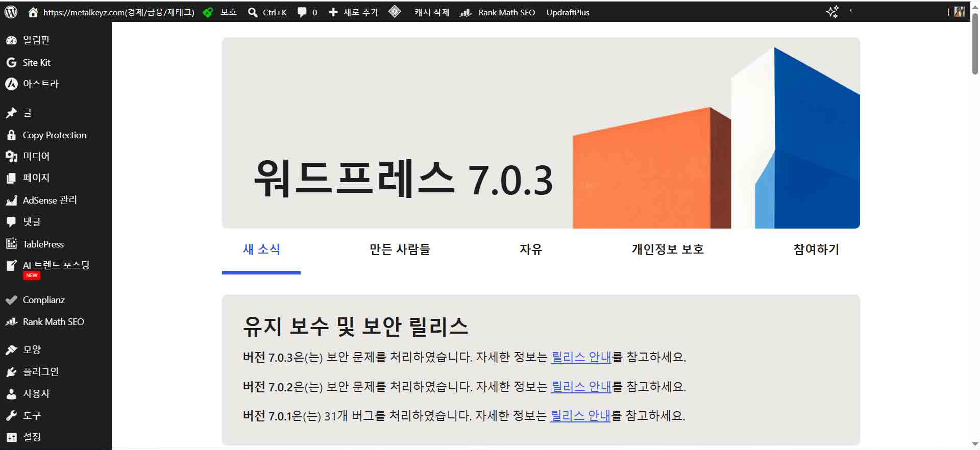Open the WordPress logo menu
The image size is (980, 450).
(x=11, y=12)
